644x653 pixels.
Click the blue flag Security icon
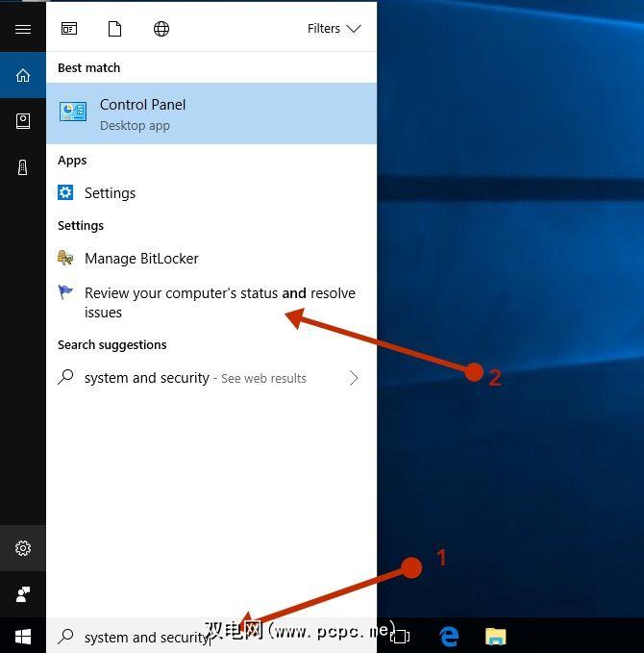65,292
